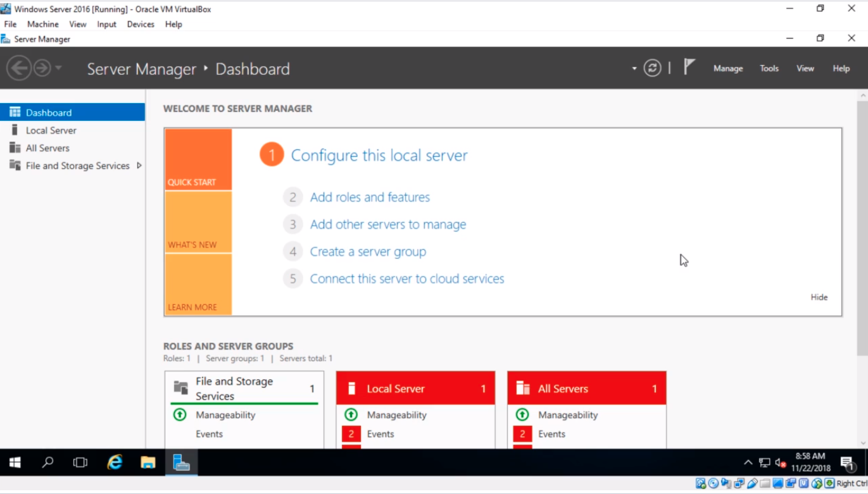Open the File and Storage Services tile header
Screen dimensions: 868x494
244,388
